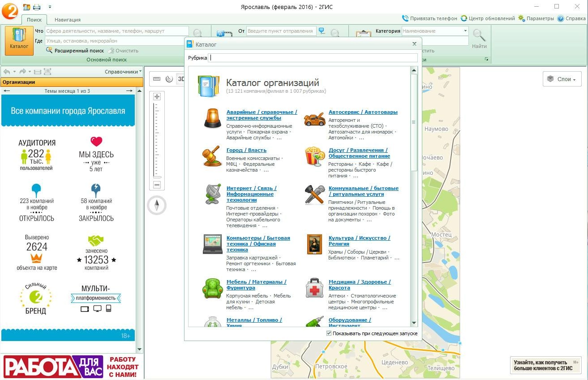Click the first-aid kit Медицина icon
Screen dimensions: 588x380
tap(314, 288)
